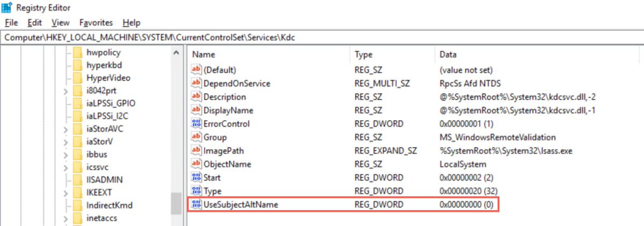644x226 pixels.
Task: Expand the IKEEXT tree node
Action: tap(65, 193)
